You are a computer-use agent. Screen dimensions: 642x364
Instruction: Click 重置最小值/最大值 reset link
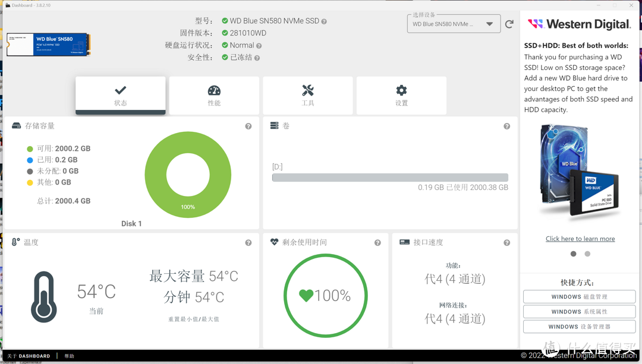(194, 319)
